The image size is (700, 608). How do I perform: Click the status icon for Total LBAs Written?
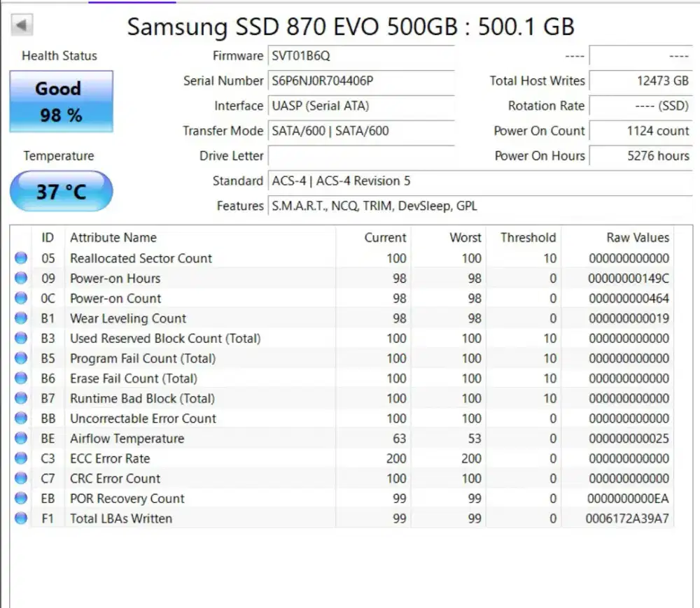22,518
